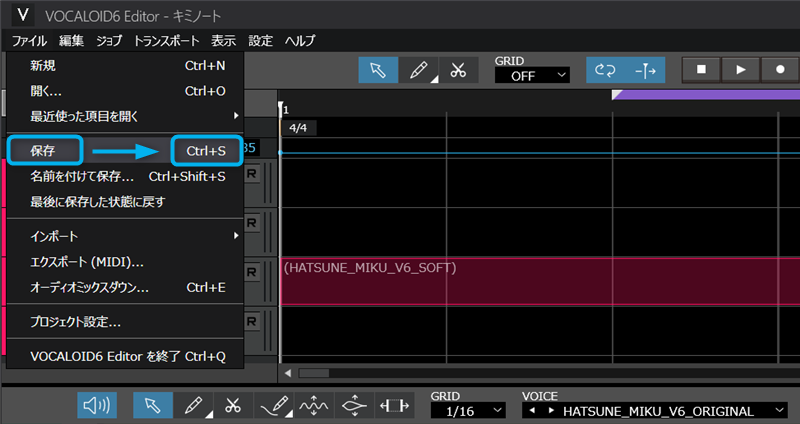Start playback with the Play button
Image resolution: width=800 pixels, height=424 pixels.
(741, 70)
